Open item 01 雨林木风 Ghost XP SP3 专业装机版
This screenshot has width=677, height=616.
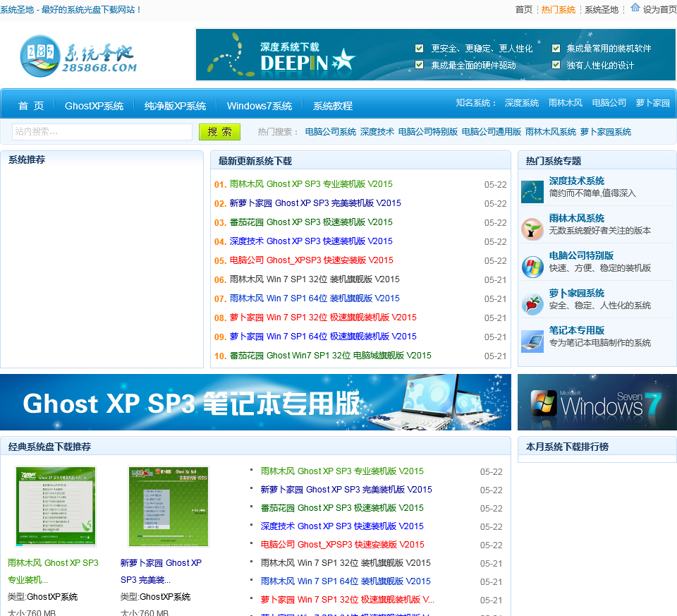point(311,184)
